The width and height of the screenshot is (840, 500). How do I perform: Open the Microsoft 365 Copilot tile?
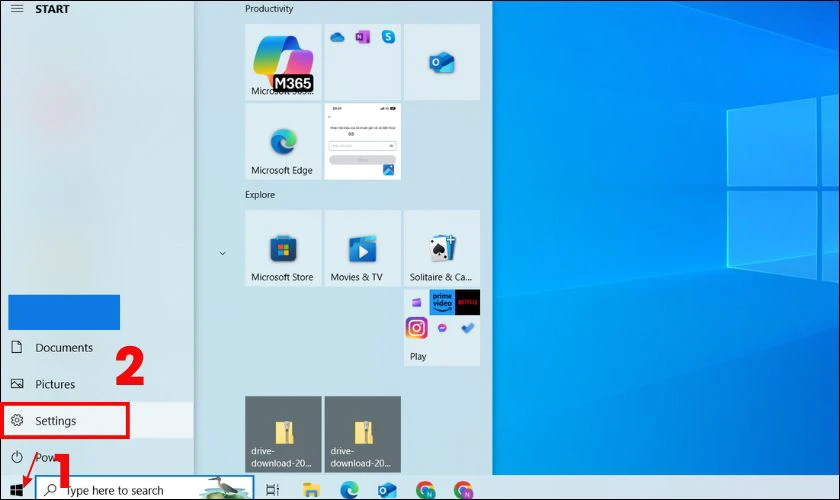coord(283,62)
